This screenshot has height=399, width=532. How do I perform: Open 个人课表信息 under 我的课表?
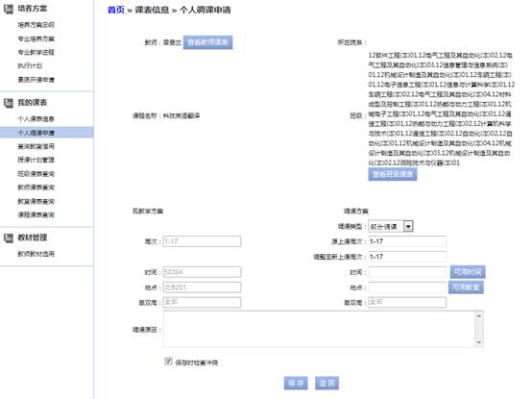pyautogui.click(x=36, y=119)
